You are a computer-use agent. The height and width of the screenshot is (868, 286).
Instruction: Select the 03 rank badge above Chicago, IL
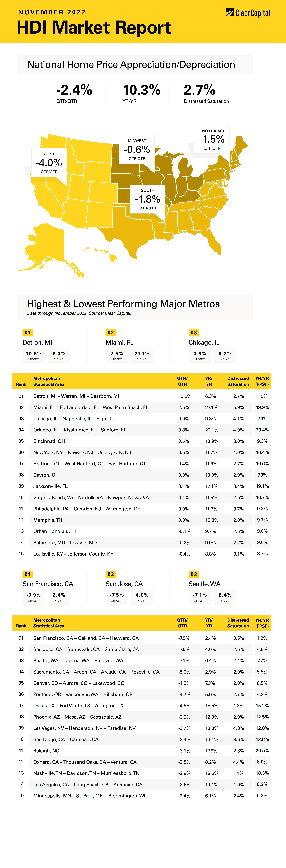194,333
